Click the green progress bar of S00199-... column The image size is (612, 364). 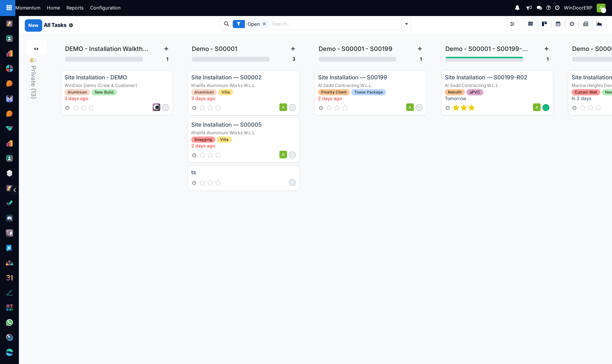click(x=484, y=59)
